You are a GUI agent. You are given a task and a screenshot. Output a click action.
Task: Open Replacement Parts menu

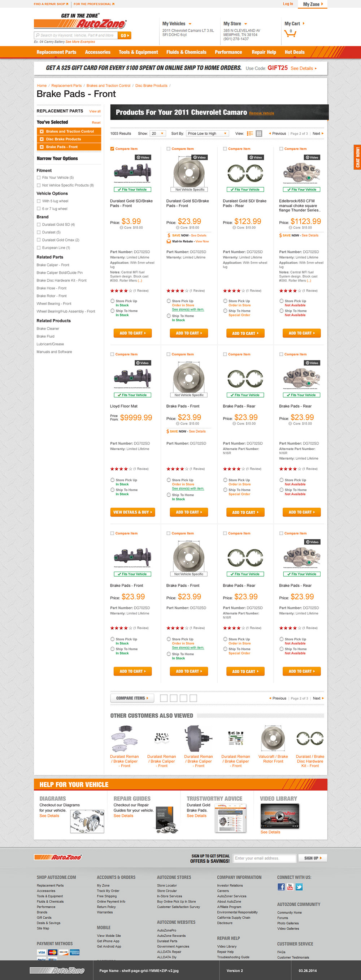(x=56, y=52)
